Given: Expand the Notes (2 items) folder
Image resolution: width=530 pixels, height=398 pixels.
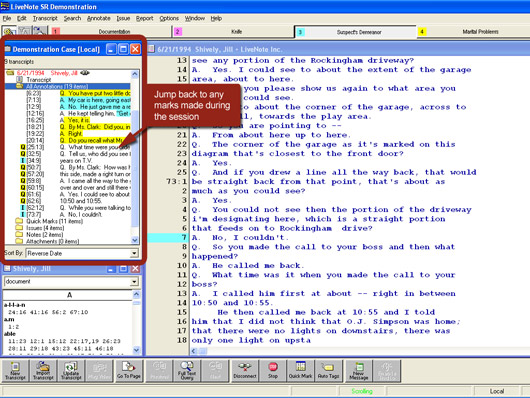Looking at the screenshot, I should click(19, 235).
